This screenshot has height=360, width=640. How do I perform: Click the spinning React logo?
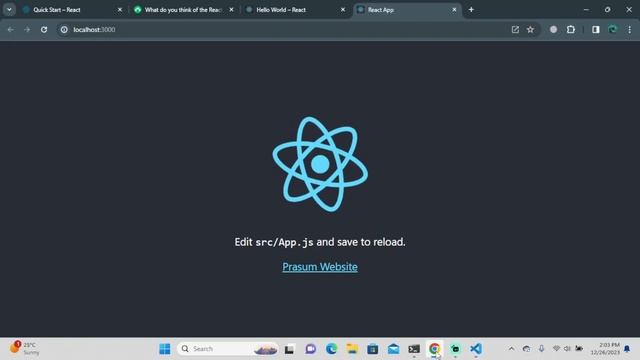[x=320, y=164]
